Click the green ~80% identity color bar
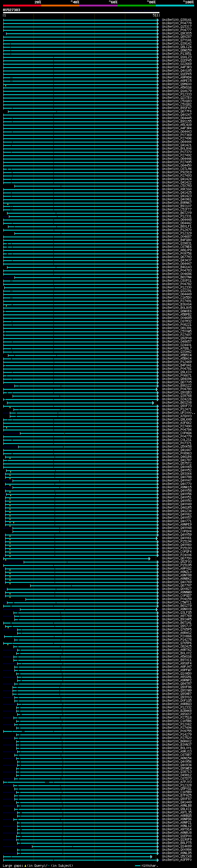197x868 pixels. pyautogui.click(x=137, y=6)
